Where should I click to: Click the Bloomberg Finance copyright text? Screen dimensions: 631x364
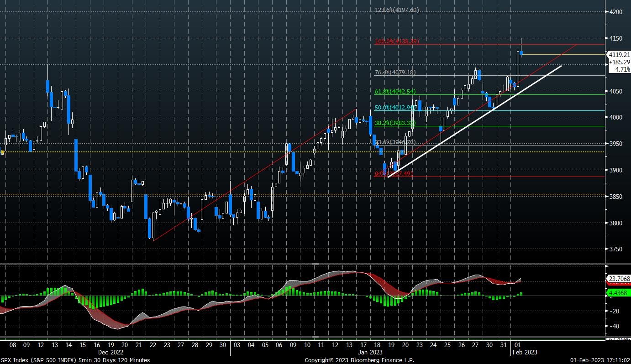[359, 360]
